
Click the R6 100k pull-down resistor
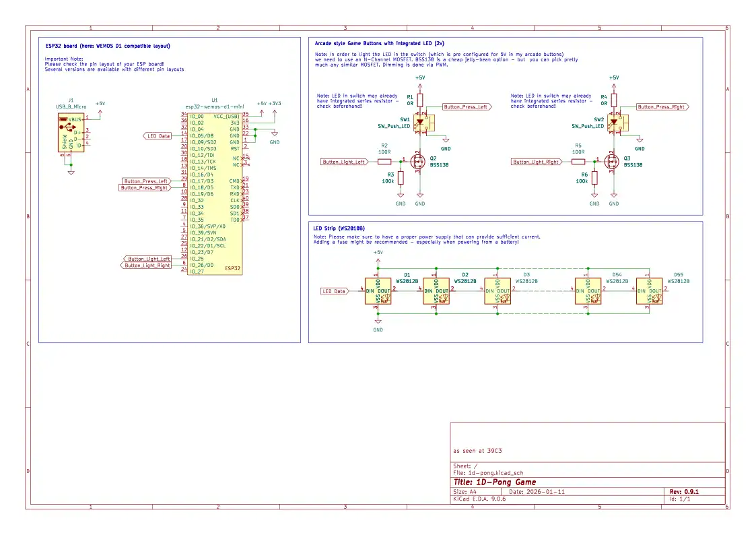click(x=594, y=178)
